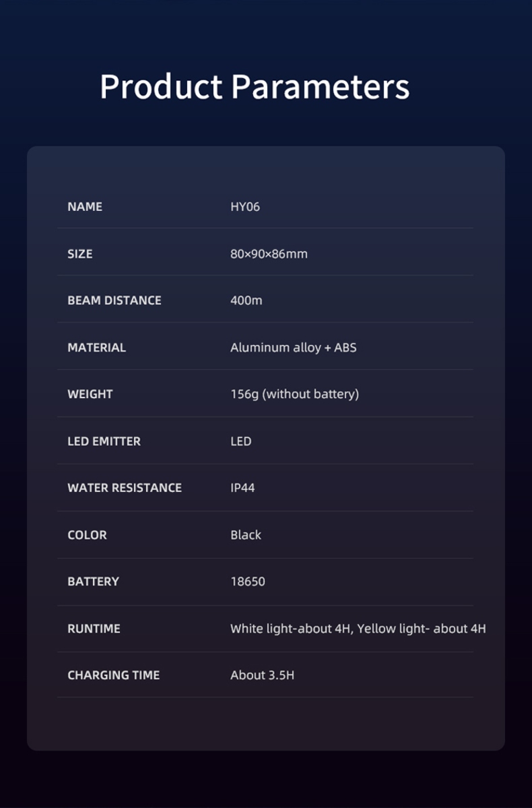The image size is (532, 808).
Task: Click the Aluminum alloy + ABS text
Action: [x=294, y=348]
